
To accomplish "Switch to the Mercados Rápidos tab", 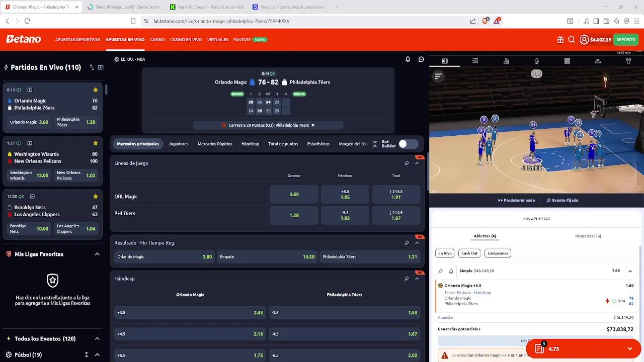I will coord(215,144).
